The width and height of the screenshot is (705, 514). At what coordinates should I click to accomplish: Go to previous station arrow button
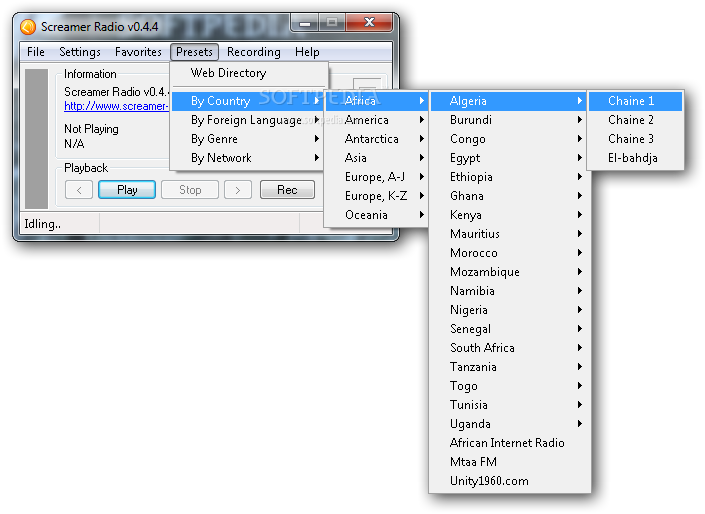pyautogui.click(x=79, y=190)
